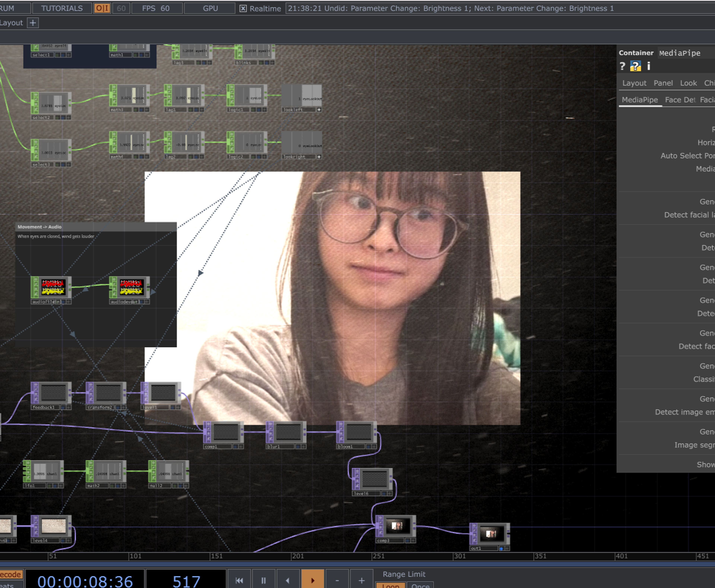Click the timeline at frame 351 marker

(540, 556)
